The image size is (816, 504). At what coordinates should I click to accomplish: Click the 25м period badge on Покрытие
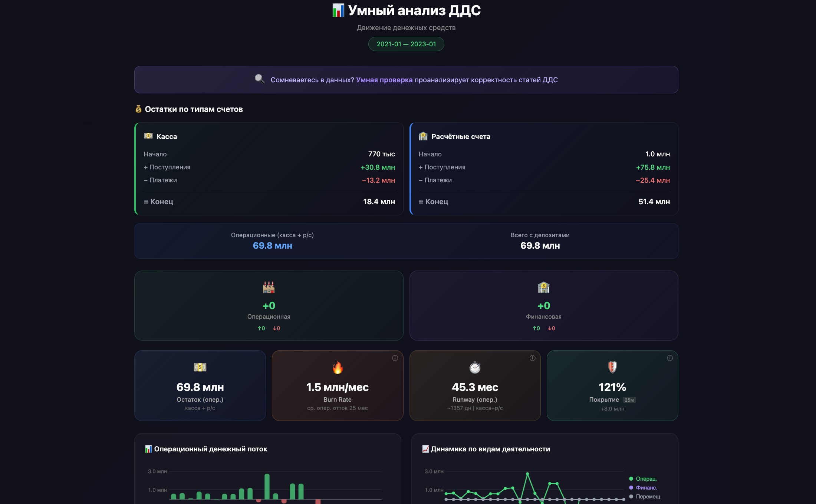tap(629, 400)
